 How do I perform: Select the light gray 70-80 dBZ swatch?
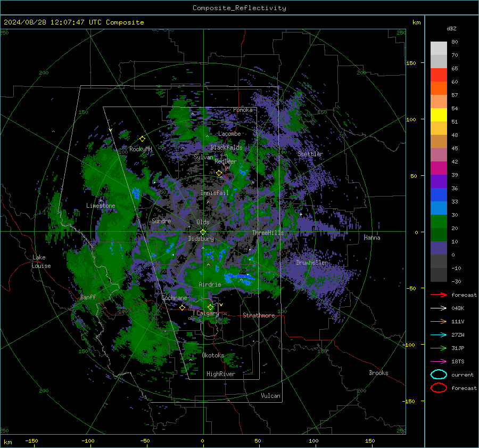439,48
